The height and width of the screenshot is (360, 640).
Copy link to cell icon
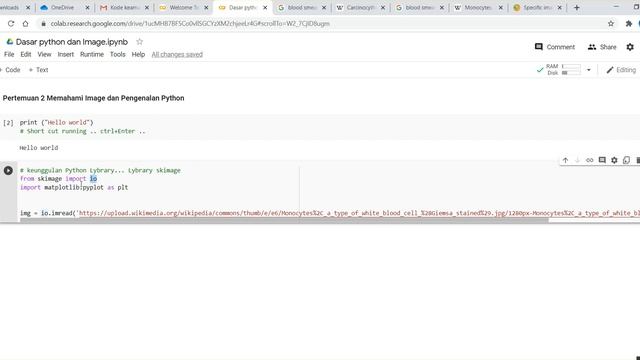tap(589, 160)
